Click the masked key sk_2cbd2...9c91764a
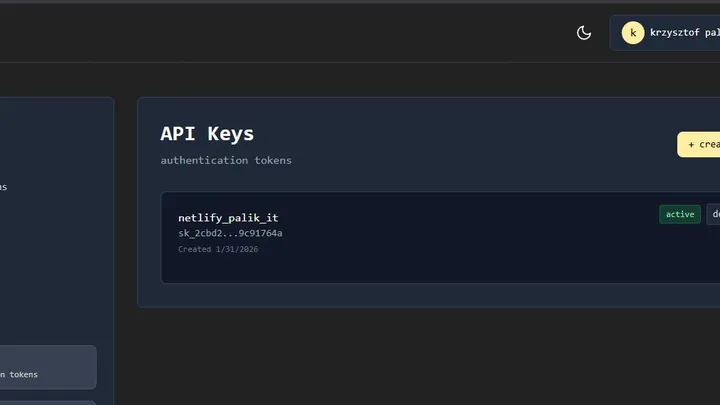 coord(230,233)
